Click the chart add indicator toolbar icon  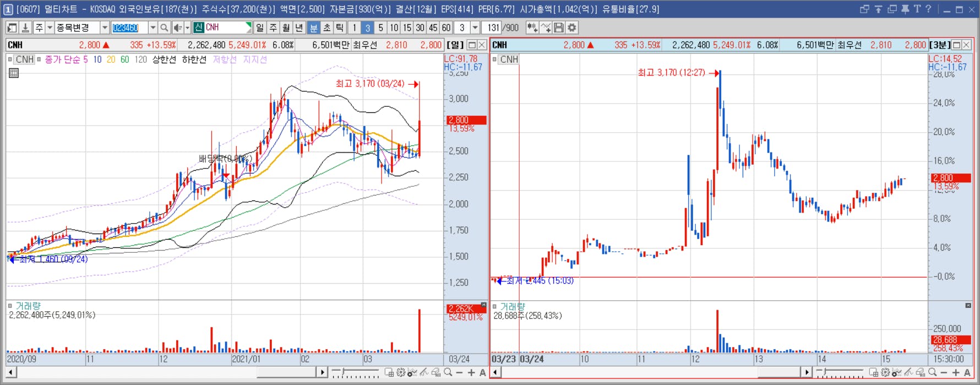(532, 28)
